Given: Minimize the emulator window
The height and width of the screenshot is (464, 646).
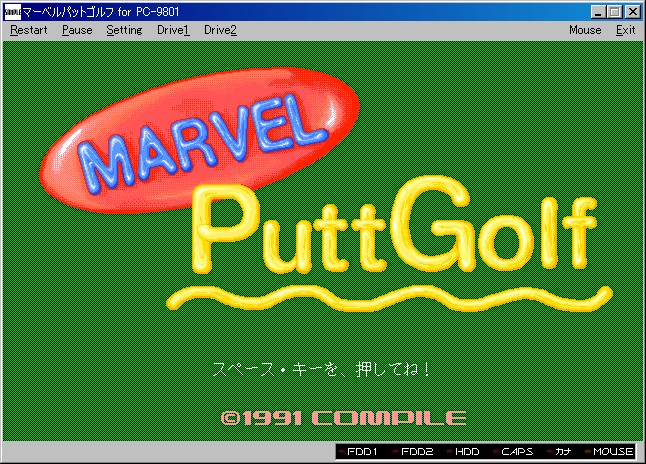Looking at the screenshot, I should pyautogui.click(x=598, y=12).
